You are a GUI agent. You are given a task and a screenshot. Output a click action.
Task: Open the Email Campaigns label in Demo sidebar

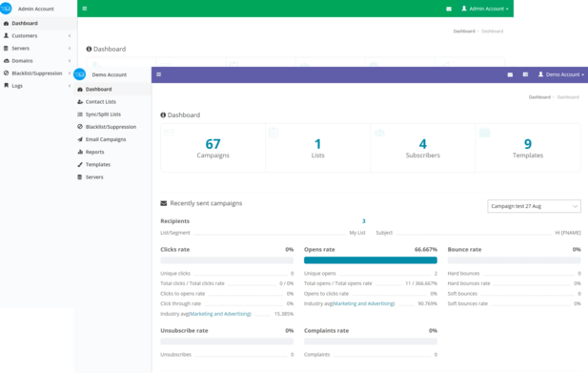[106, 139]
